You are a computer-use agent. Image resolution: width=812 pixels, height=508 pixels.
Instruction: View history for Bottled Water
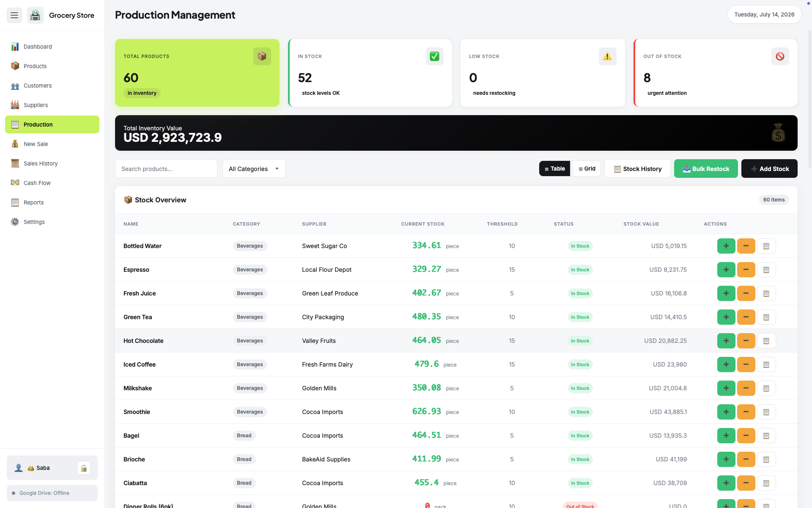tap(766, 246)
